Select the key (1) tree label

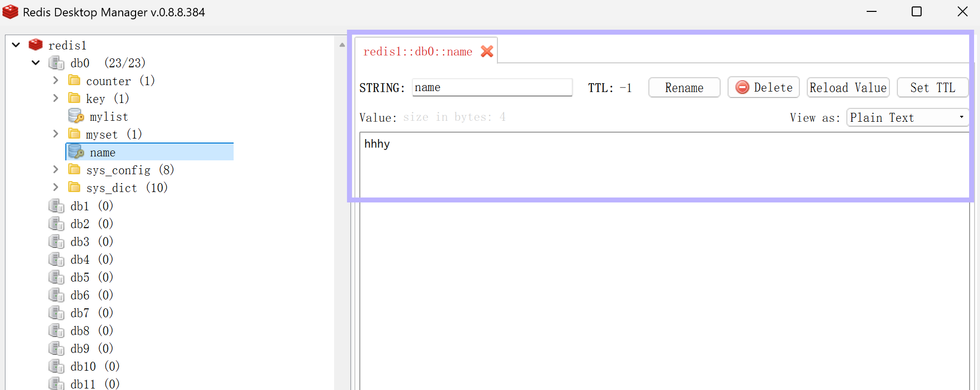point(107,98)
